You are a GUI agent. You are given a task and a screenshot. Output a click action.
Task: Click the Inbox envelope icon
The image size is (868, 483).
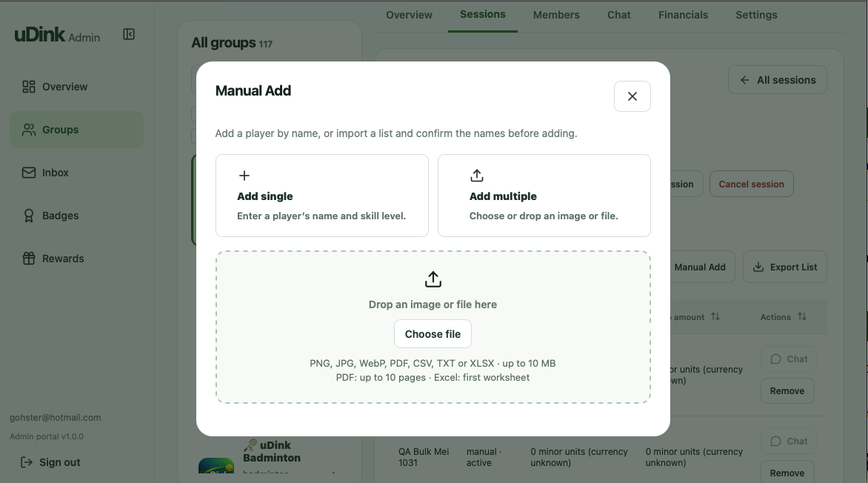[29, 173]
